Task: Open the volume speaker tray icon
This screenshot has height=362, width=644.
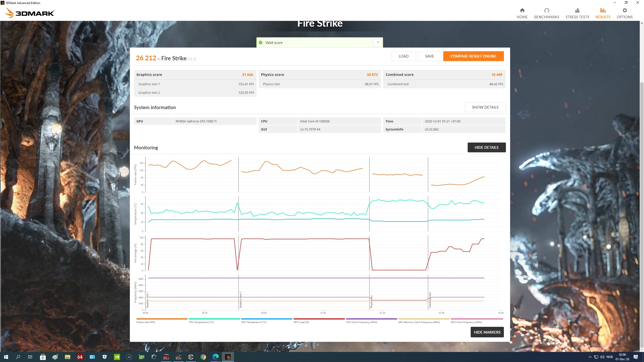Action: coord(602,357)
